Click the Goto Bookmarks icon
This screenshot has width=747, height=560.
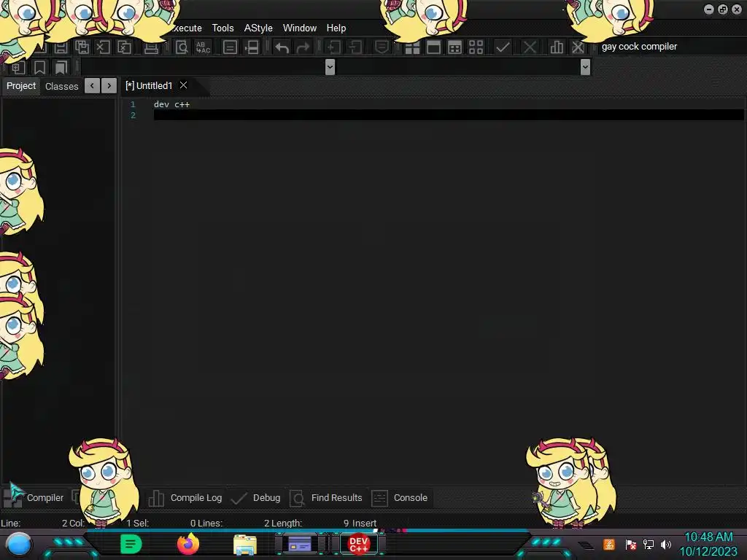click(x=61, y=68)
